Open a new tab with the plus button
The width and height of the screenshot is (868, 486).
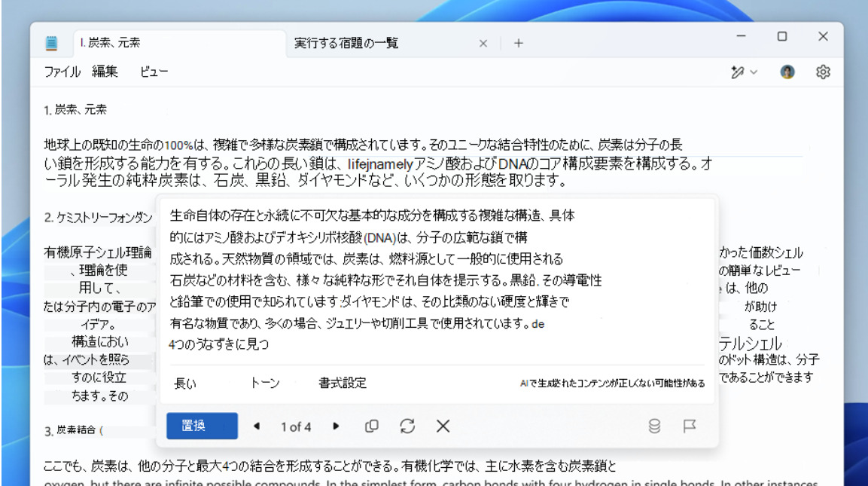(518, 43)
